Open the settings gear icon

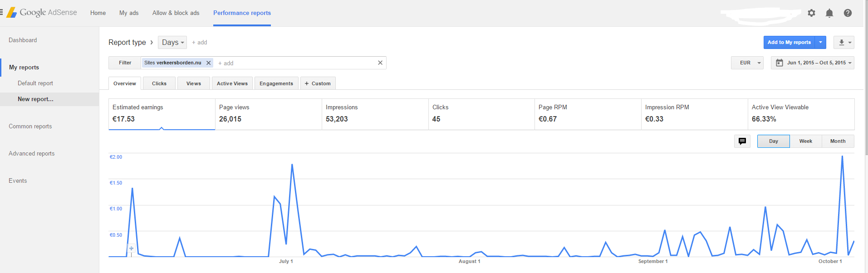(x=811, y=13)
